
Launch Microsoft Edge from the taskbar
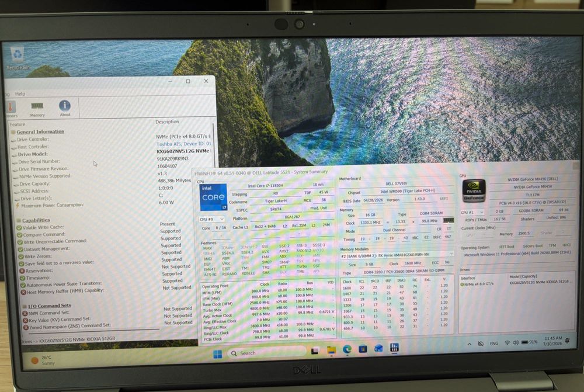[x=347, y=349]
